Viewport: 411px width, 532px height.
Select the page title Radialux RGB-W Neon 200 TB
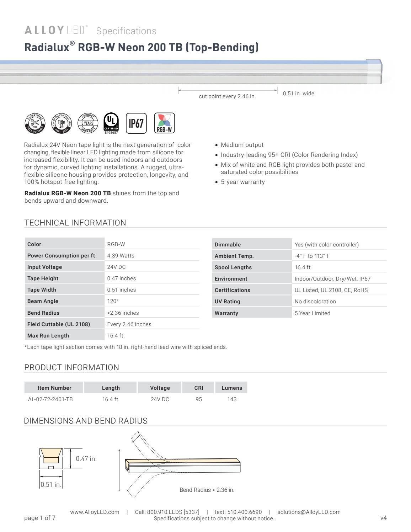[141, 47]
